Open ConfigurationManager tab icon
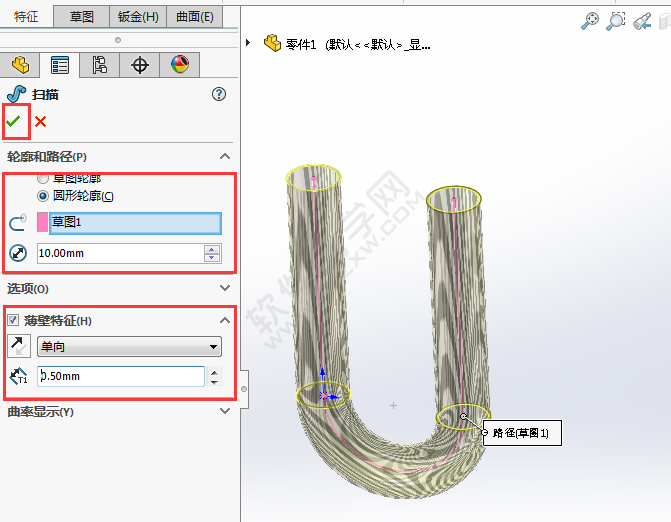671x522 pixels. (x=99, y=65)
